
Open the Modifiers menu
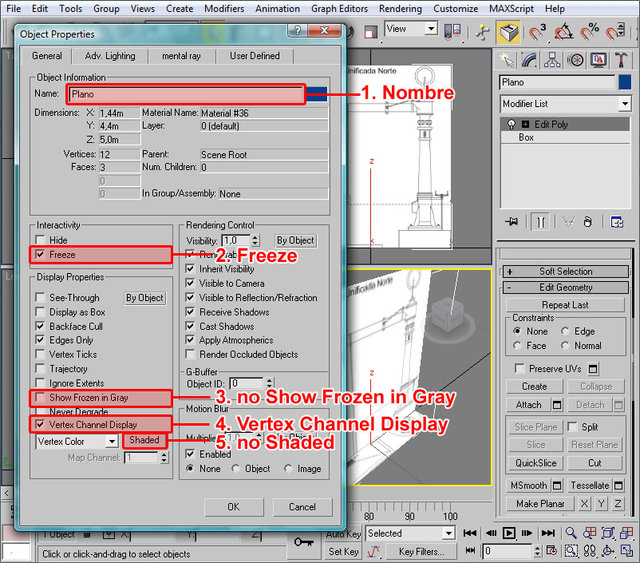point(224,8)
